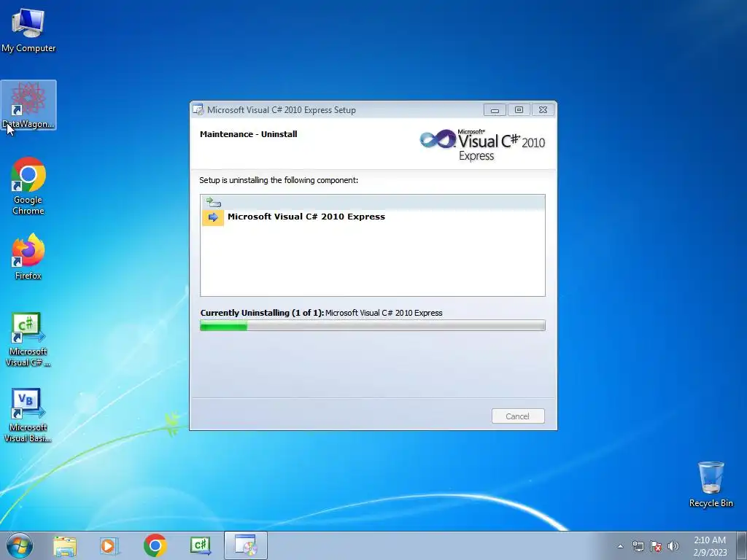The width and height of the screenshot is (747, 560).
Task: Launch Windows Media Player from taskbar
Action: [109, 545]
